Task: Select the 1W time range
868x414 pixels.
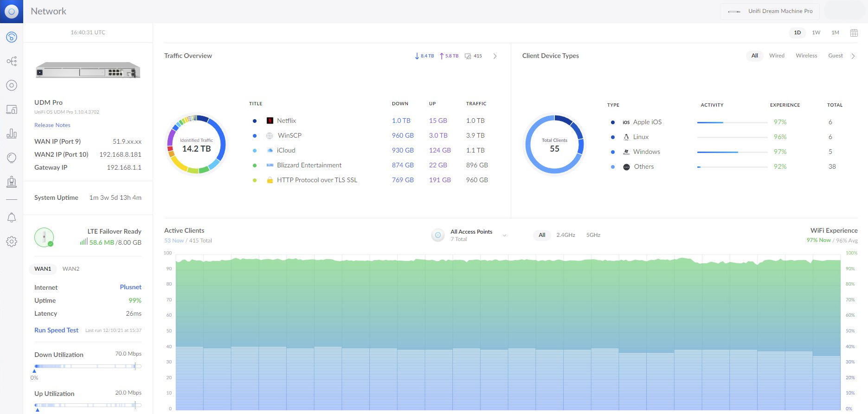Action: point(816,32)
